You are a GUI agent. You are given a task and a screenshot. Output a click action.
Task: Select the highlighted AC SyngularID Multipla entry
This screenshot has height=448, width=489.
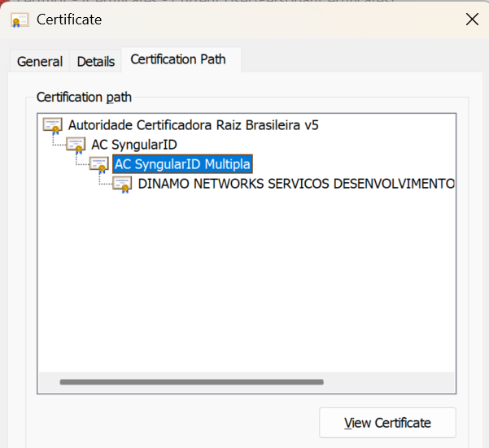(183, 164)
